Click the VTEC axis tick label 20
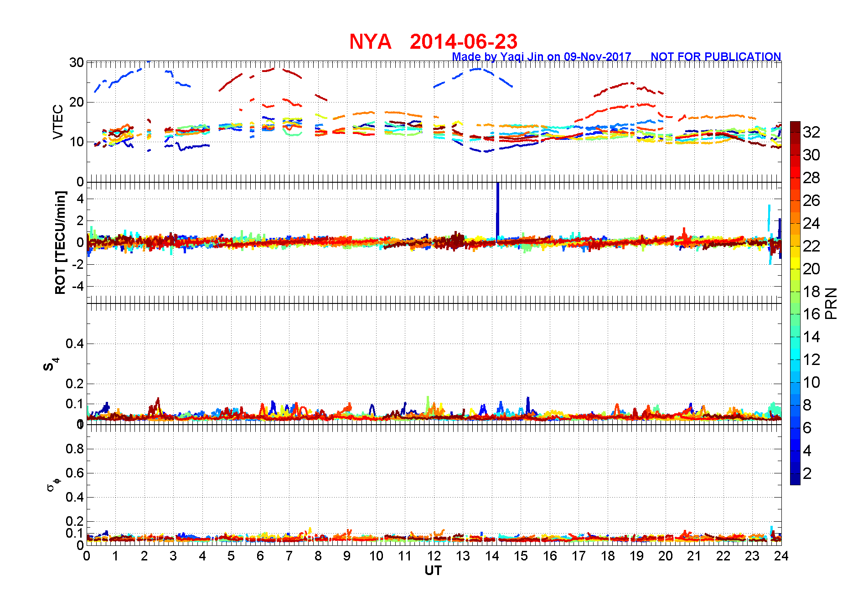Screen dimensions: 868x606 [77, 102]
